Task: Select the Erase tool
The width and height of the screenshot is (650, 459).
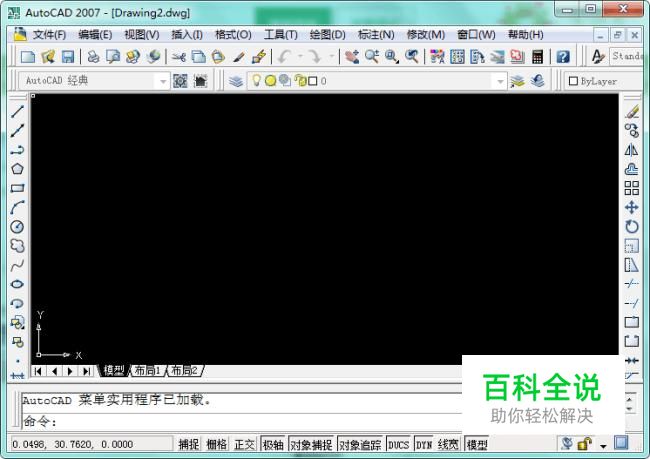Action: tap(631, 112)
